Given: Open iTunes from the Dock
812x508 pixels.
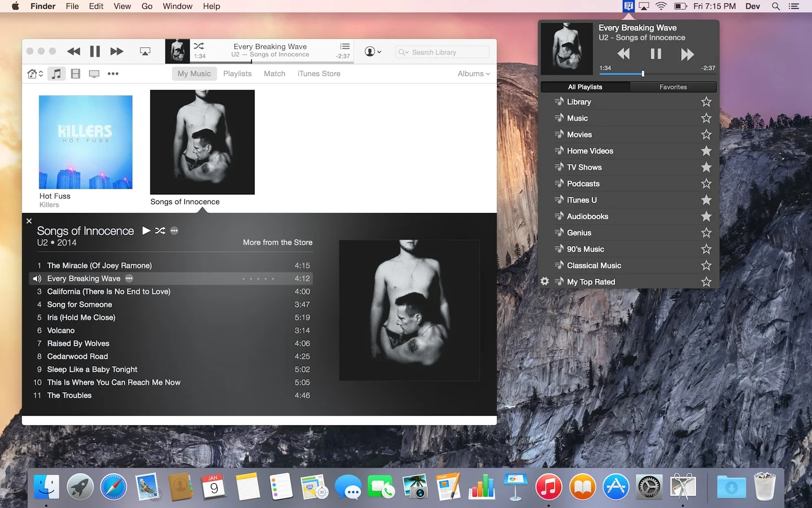Looking at the screenshot, I should click(548, 487).
